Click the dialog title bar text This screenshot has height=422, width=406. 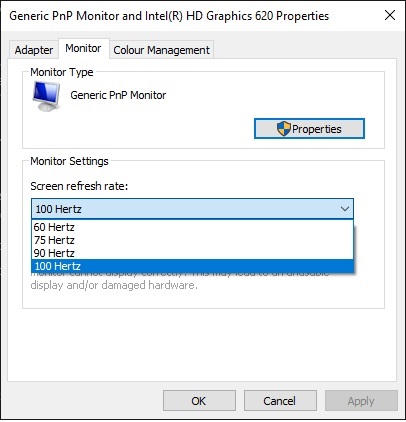[x=169, y=16]
